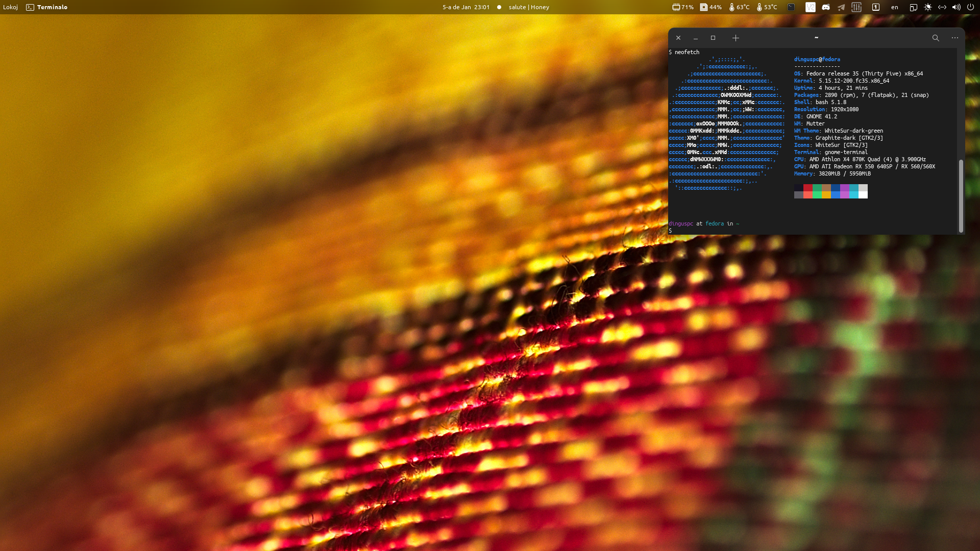Open the Terminalo application menu

point(47,7)
